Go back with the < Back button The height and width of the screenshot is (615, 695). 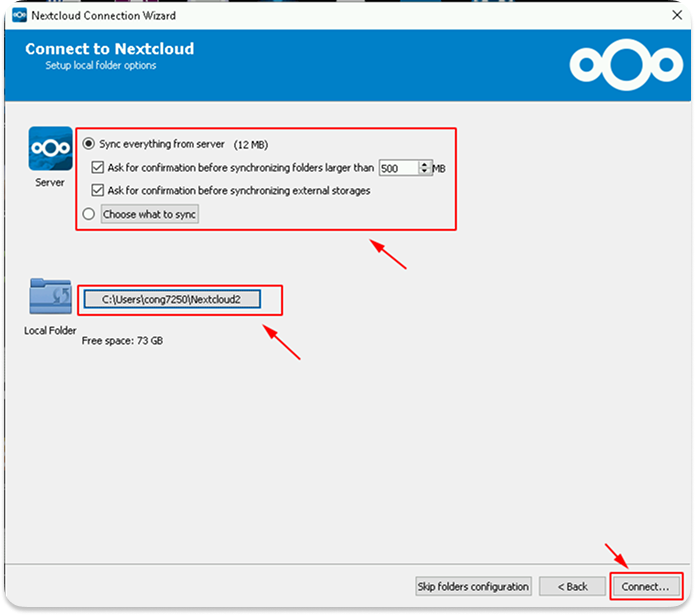click(572, 586)
